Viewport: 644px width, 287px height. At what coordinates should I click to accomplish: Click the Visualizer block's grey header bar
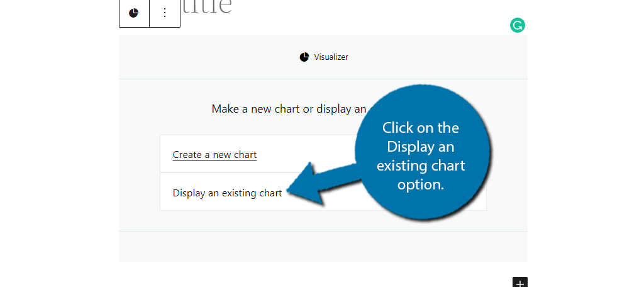pos(323,57)
